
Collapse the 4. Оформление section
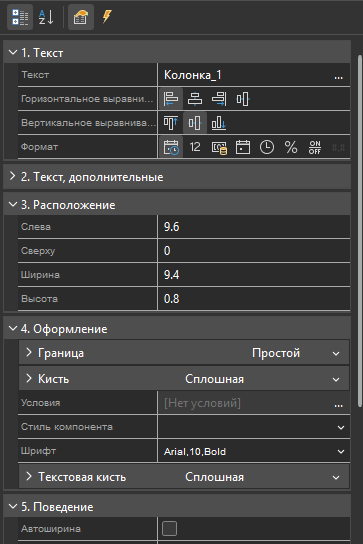click(13, 328)
